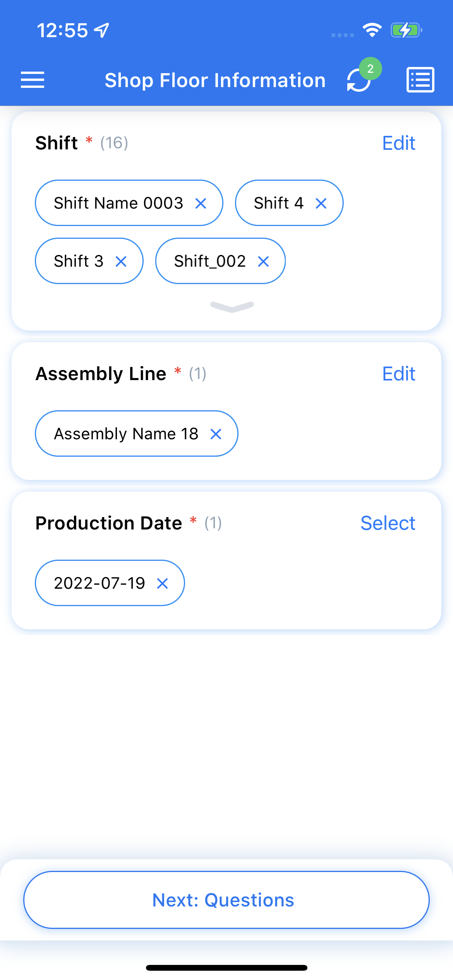Tap the battery charging indicator

[x=406, y=30]
